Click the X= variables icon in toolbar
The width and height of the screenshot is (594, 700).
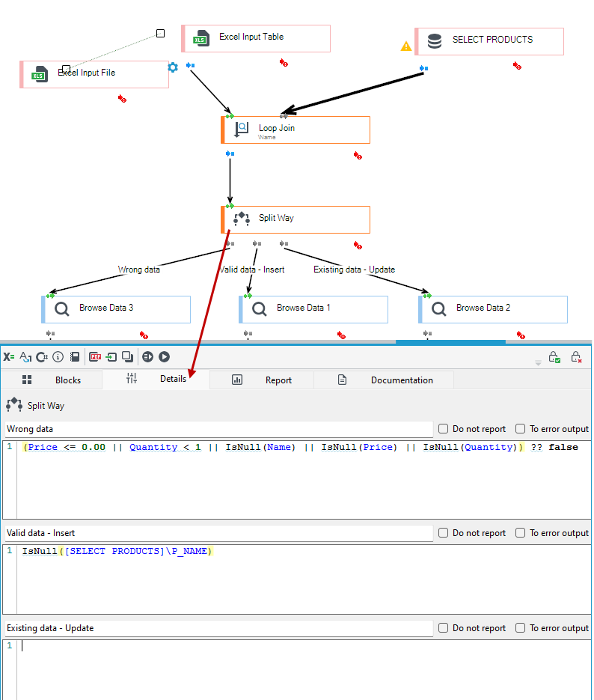pos(8,356)
